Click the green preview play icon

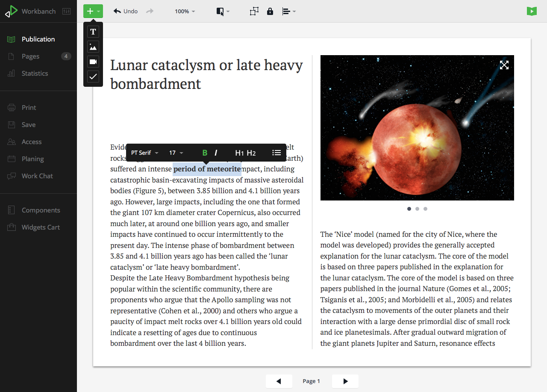pos(531,12)
